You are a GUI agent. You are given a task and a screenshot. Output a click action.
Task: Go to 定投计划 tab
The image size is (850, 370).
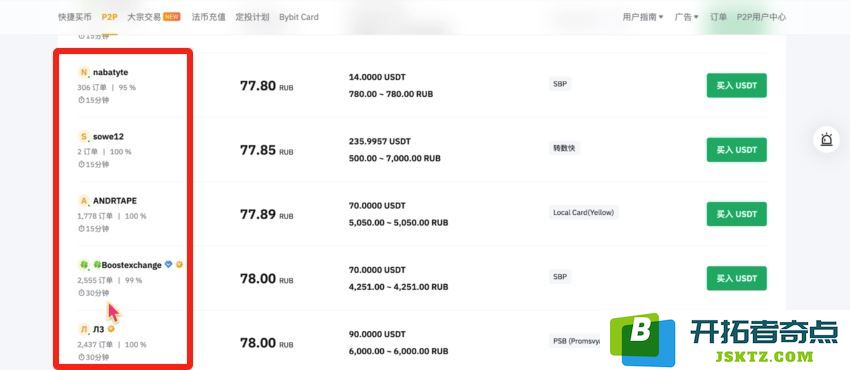[252, 17]
